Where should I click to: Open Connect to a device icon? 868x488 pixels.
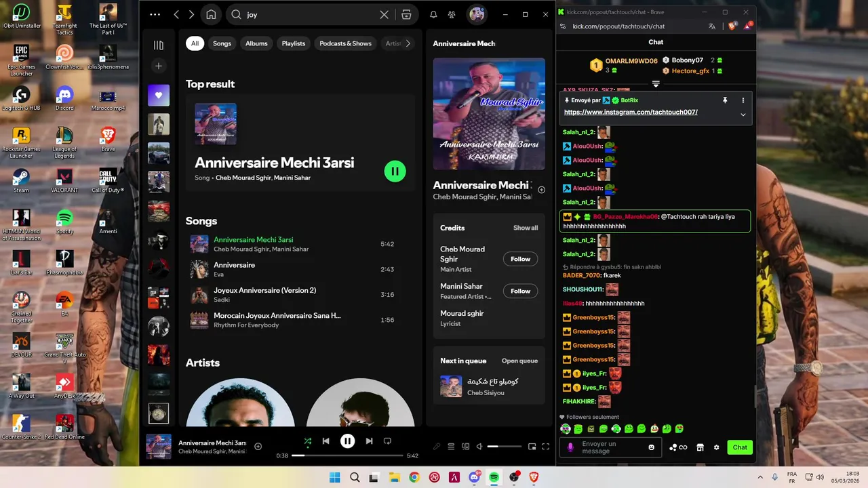[465, 447]
